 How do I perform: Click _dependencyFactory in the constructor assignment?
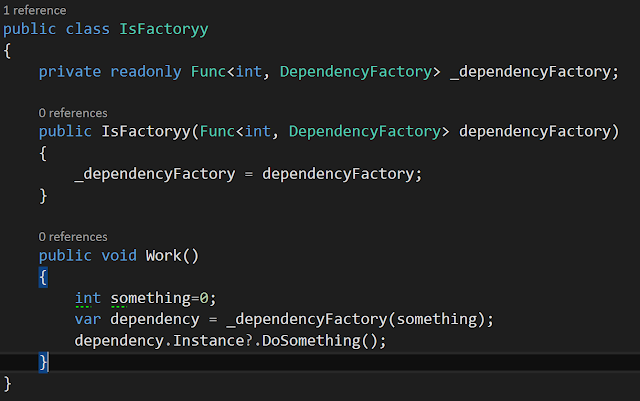coord(155,174)
